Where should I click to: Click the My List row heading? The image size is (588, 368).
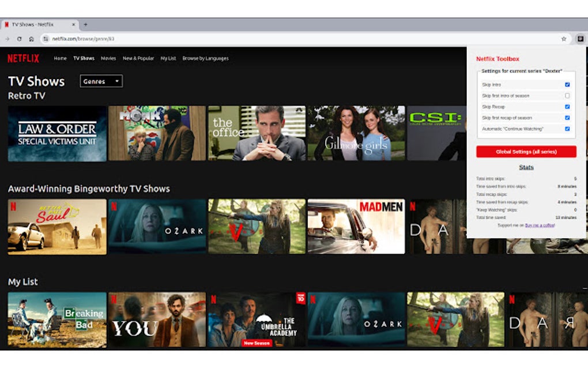pos(23,281)
